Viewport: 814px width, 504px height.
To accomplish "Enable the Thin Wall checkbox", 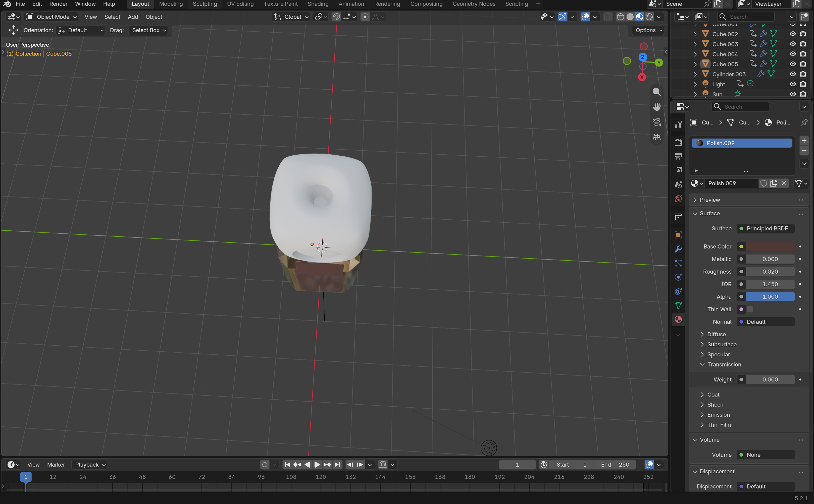I will [x=750, y=309].
